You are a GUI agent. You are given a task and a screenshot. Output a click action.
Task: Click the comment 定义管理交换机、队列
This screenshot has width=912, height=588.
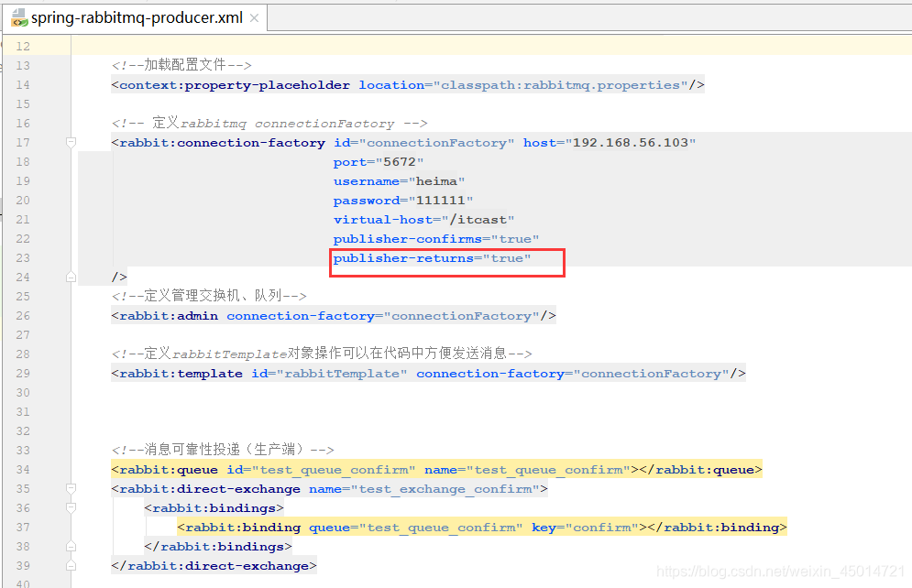[209, 296]
